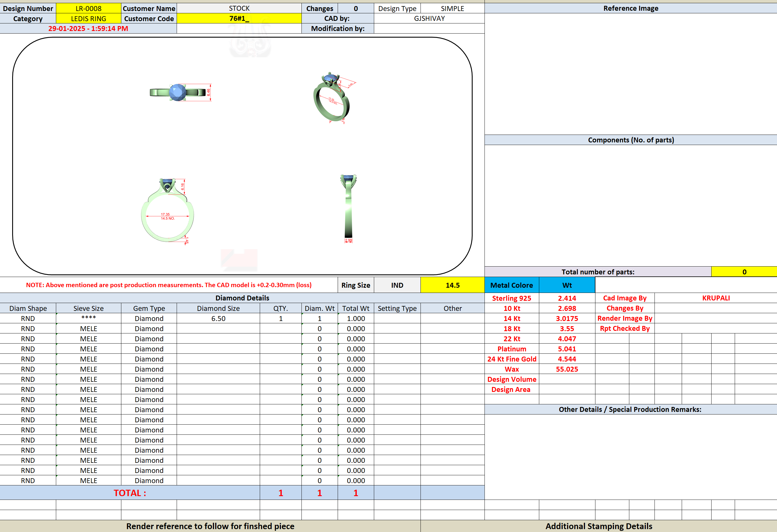Screen dimensions: 777x532
Task: Click the 24 Kt Fine Gold weight 4.544
Action: point(567,359)
